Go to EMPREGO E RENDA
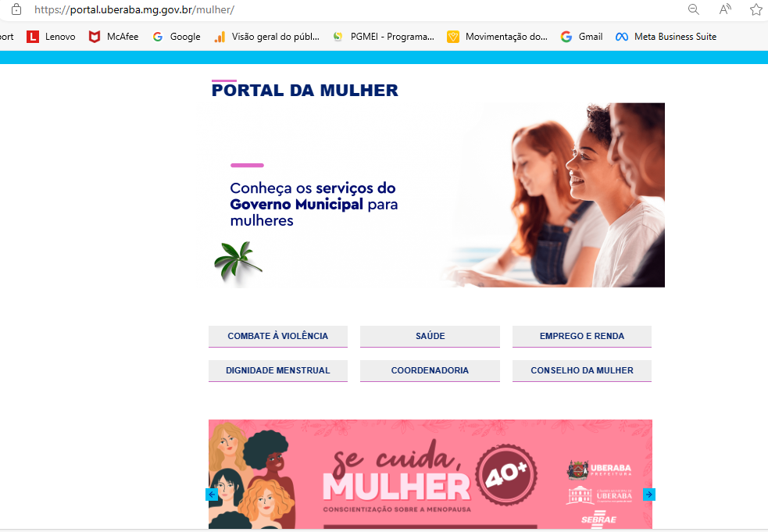This screenshot has height=532, width=768. point(582,337)
